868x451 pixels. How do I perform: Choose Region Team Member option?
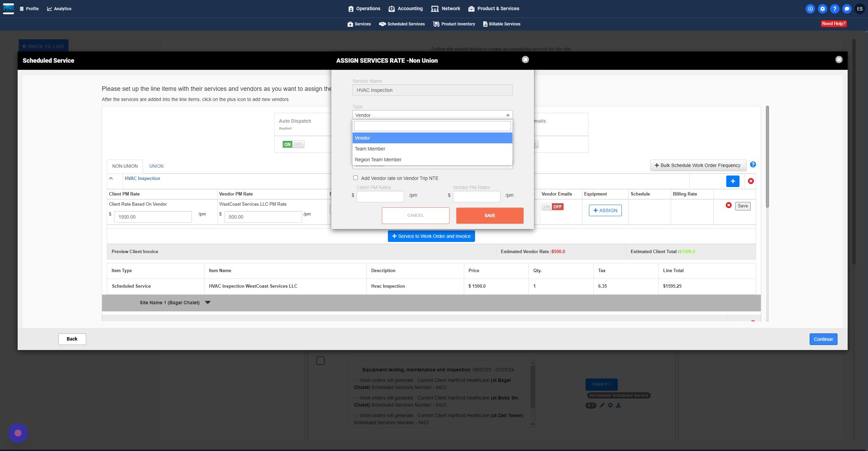click(378, 160)
